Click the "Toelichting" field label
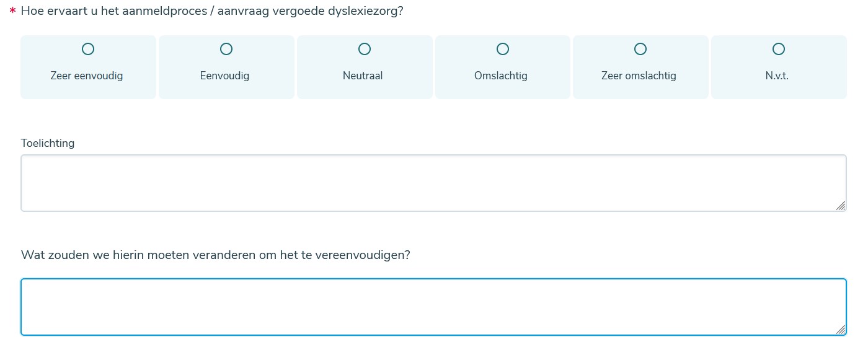Image resolution: width=868 pixels, height=355 pixels. [x=48, y=143]
